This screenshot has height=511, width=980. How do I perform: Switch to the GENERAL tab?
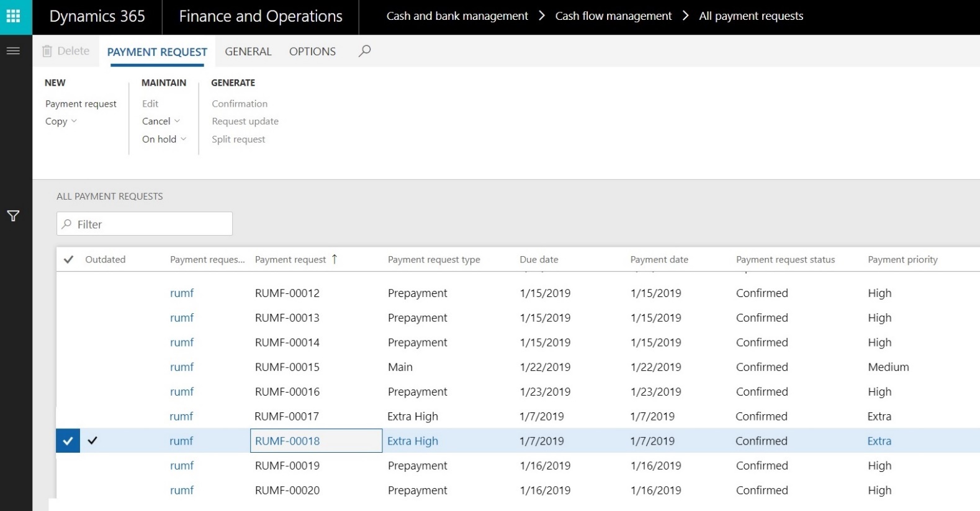click(248, 51)
